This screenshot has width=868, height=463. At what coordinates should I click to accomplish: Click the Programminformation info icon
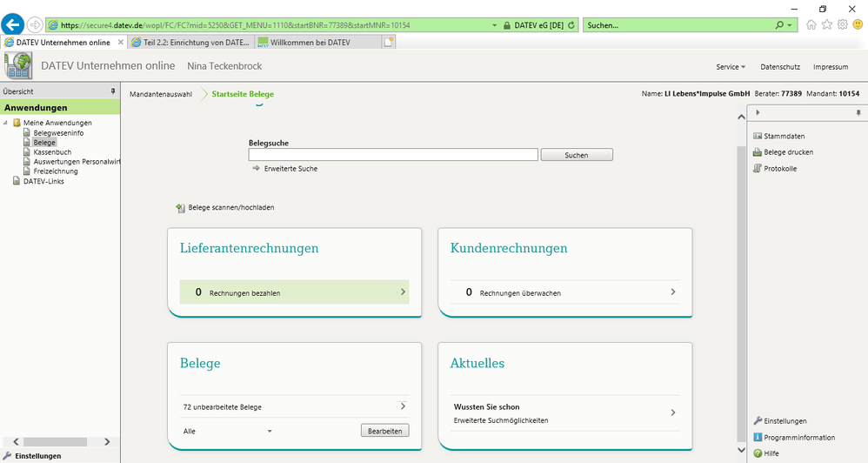click(x=758, y=437)
